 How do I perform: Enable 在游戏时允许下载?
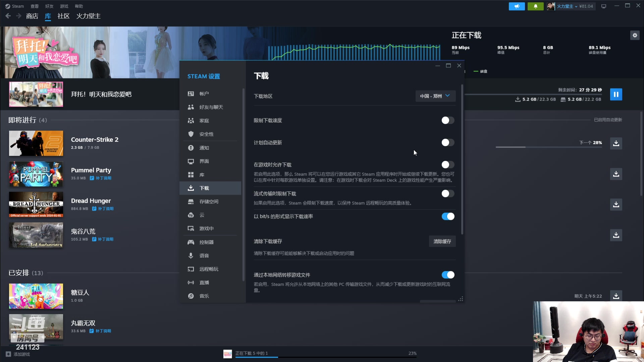[x=447, y=165]
